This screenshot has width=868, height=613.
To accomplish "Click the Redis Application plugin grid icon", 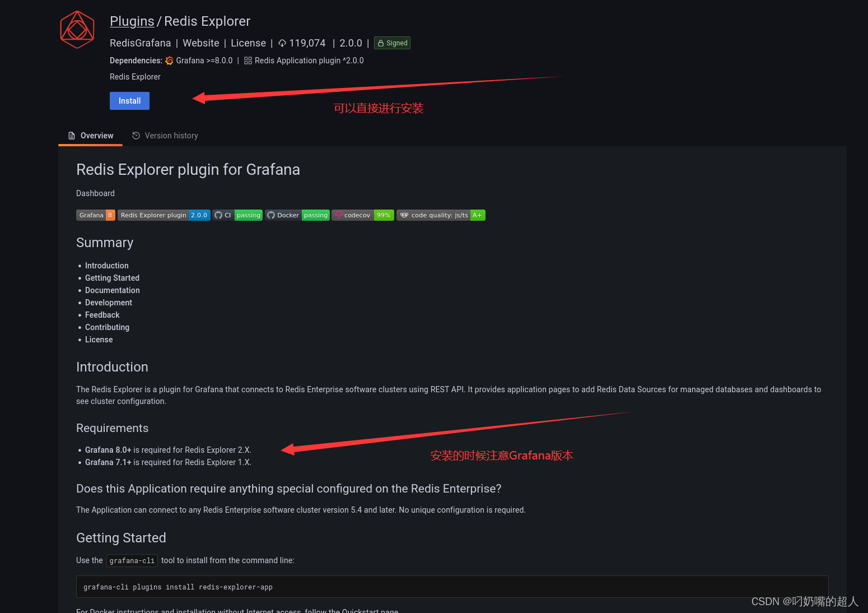I will (x=248, y=61).
